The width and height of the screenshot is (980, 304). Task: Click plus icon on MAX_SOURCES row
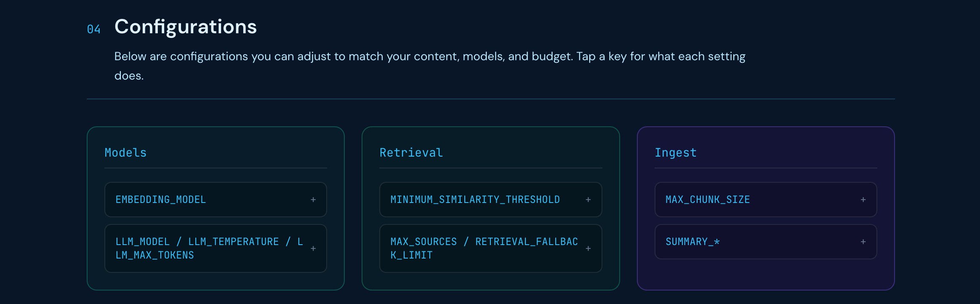pos(588,248)
